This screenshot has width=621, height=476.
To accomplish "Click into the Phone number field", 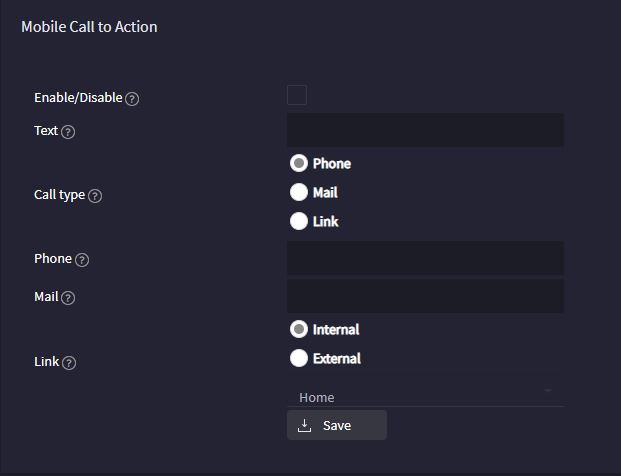I will (x=425, y=258).
